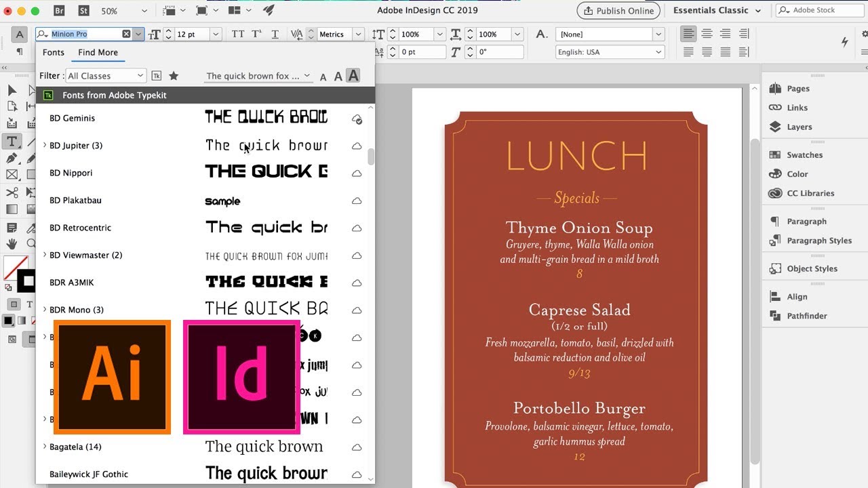Click the Fill color swatch in toolbox
This screenshot has height=488, width=868.
tap(12, 266)
